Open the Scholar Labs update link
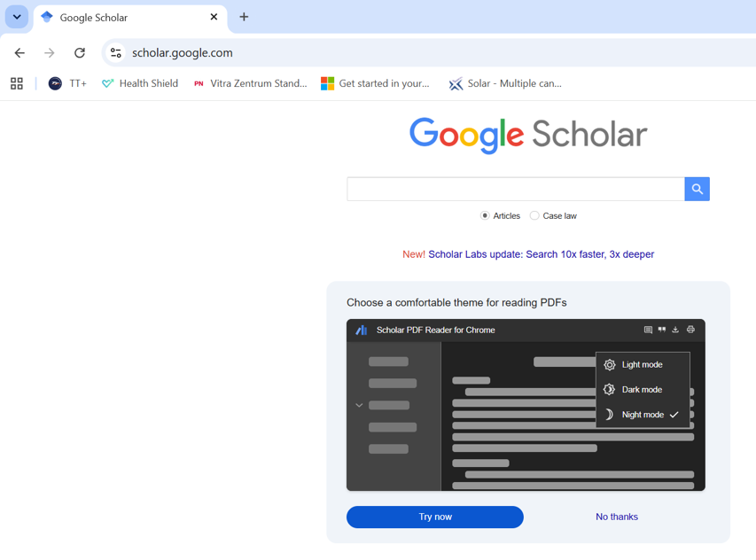Viewport: 756px width, 560px height. pos(541,254)
